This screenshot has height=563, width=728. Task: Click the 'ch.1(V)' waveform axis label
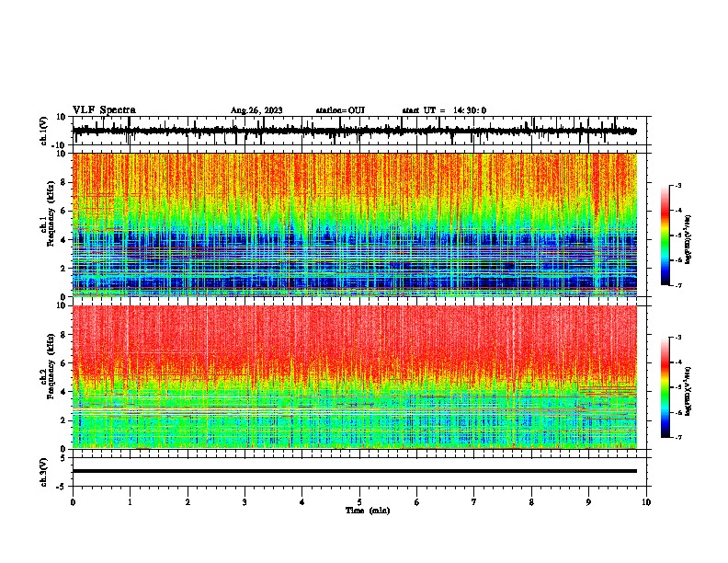44,131
